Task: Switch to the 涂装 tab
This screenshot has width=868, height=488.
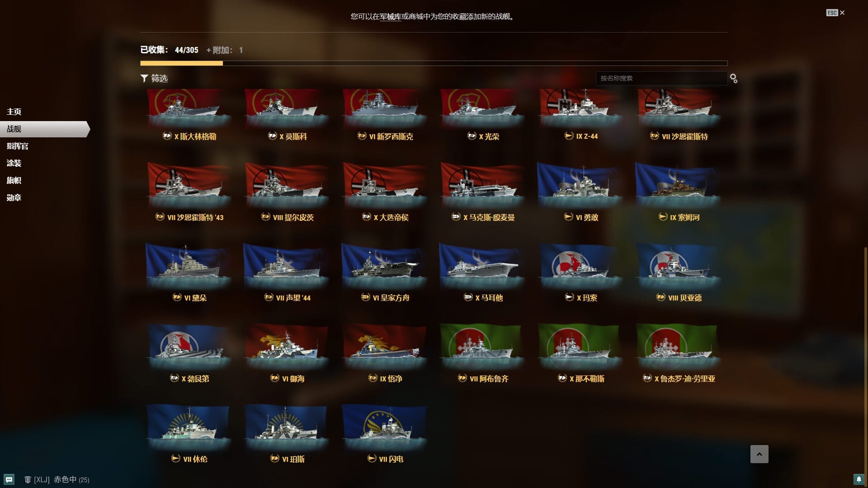Action: click(x=14, y=163)
